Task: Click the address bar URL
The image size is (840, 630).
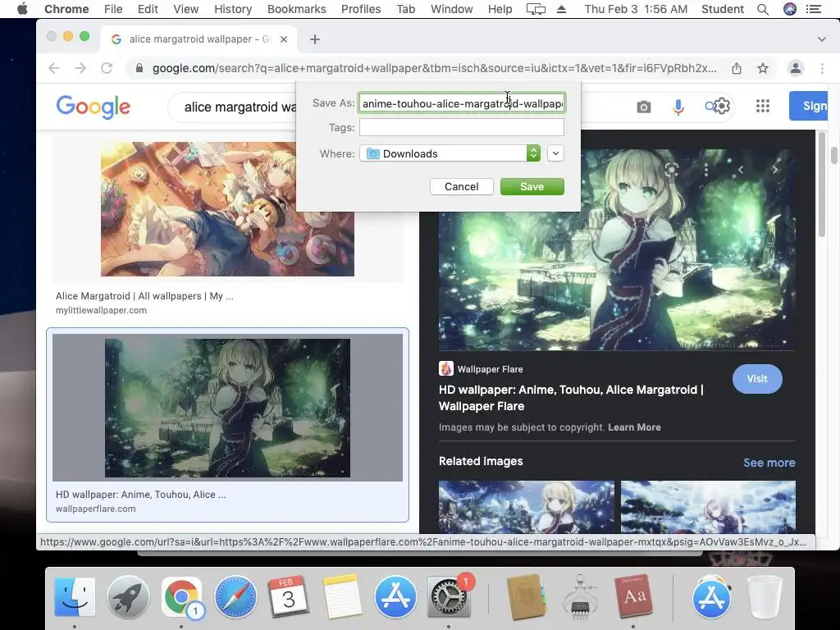Action: pyautogui.click(x=434, y=68)
